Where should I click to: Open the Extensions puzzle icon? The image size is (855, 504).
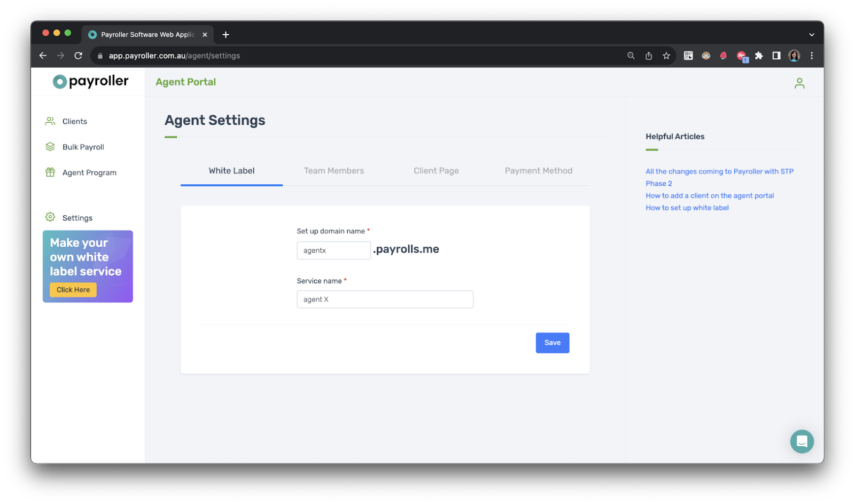759,56
